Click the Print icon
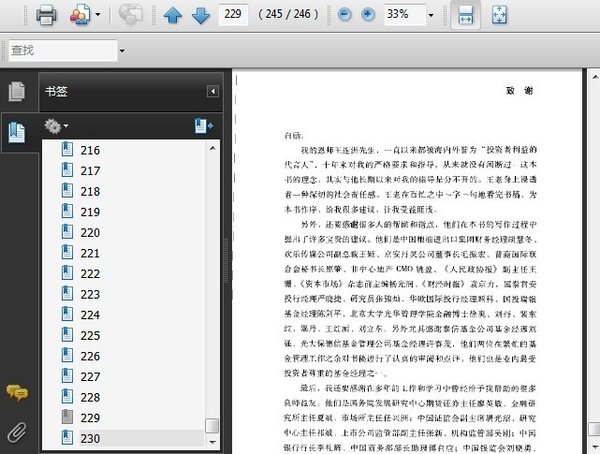 [x=46, y=15]
